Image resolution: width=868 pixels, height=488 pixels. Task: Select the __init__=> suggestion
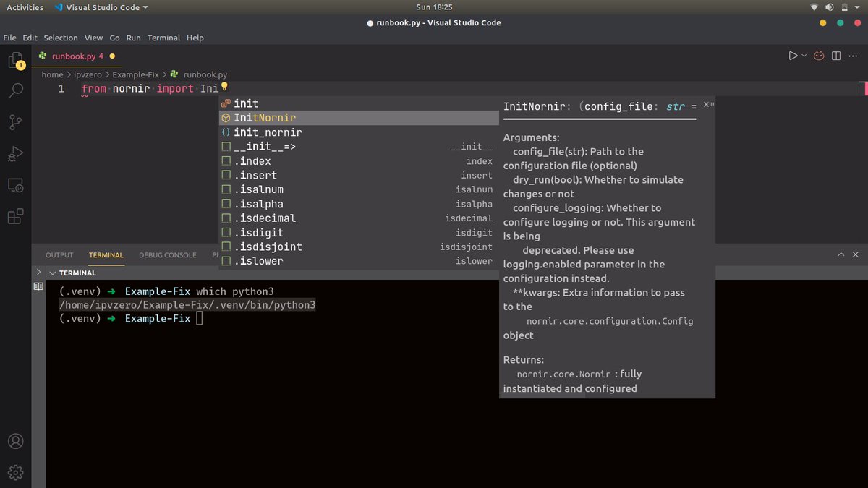tap(359, 147)
